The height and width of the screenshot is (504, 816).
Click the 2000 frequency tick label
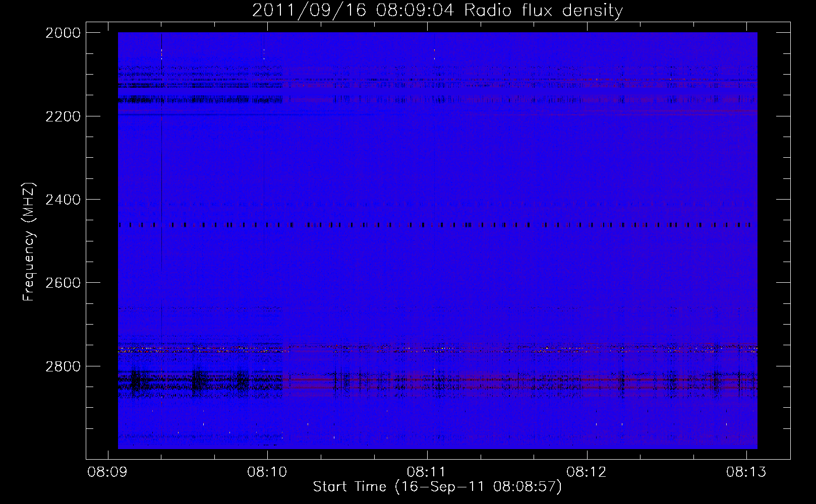[x=63, y=33]
